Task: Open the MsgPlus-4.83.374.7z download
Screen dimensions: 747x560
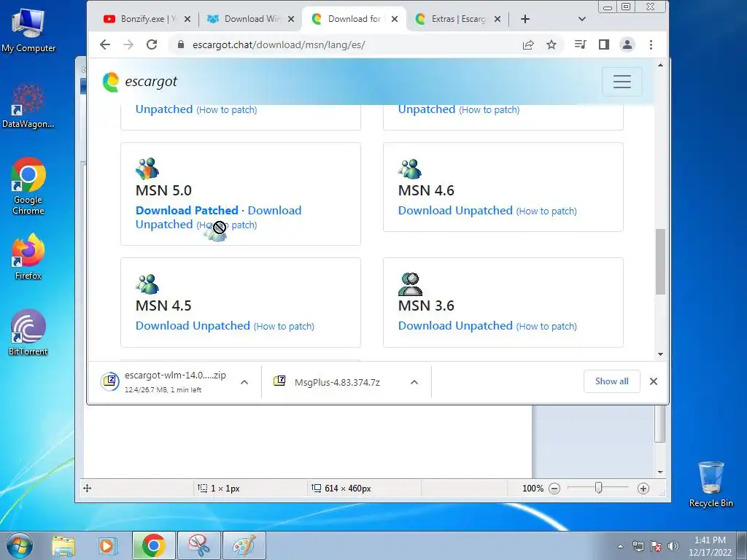Action: click(327, 382)
